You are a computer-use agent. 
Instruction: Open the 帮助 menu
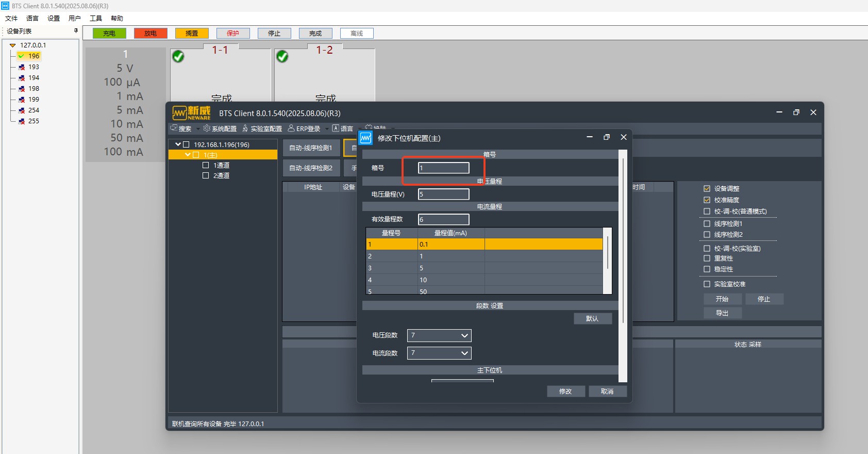coord(117,18)
